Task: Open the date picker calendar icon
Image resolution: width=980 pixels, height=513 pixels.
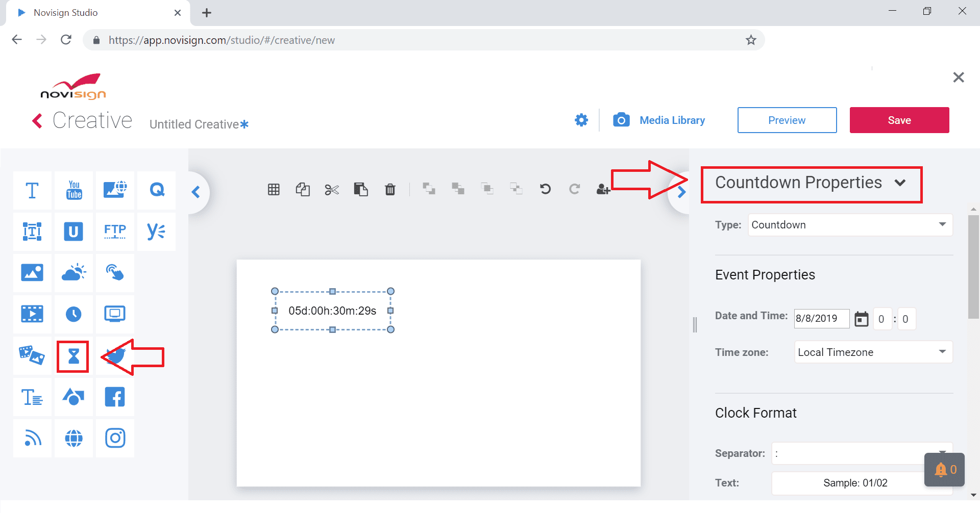Action: tap(861, 319)
